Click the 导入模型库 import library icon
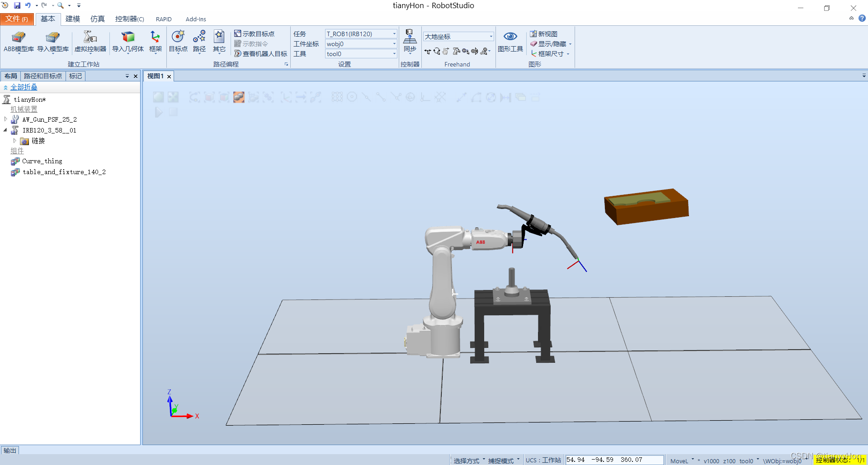 pos(53,42)
